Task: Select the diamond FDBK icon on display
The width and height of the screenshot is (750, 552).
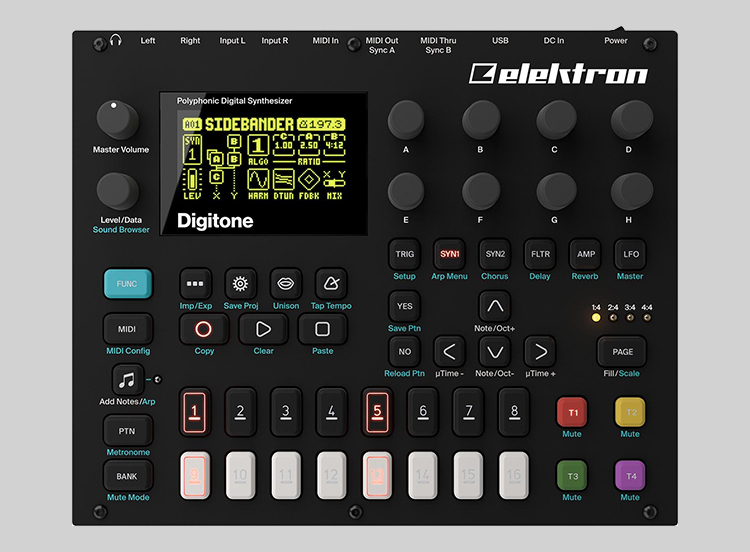Action: [309, 180]
